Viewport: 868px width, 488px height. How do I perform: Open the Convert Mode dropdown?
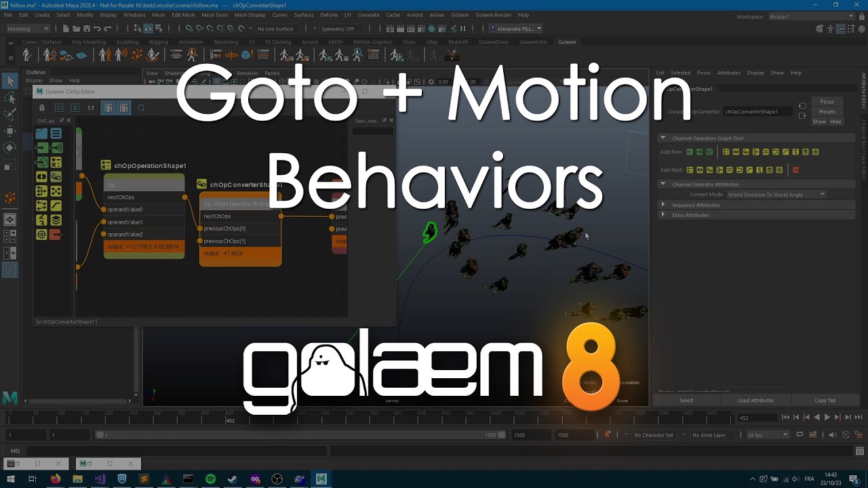click(x=776, y=195)
